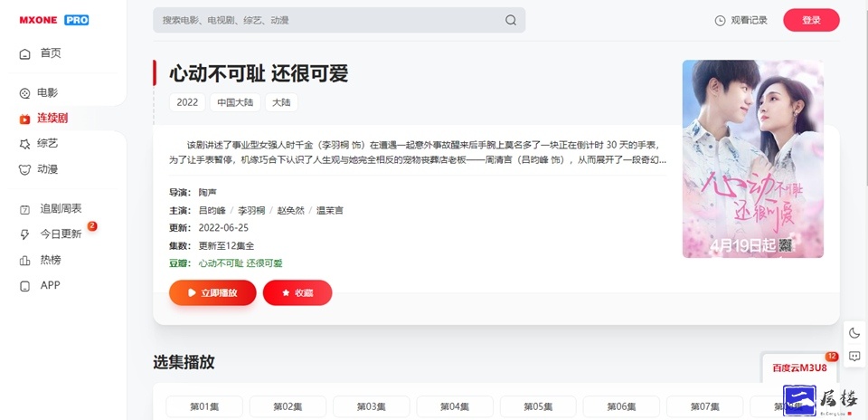Play episode 第07集
The height and width of the screenshot is (420, 868).
(x=704, y=406)
